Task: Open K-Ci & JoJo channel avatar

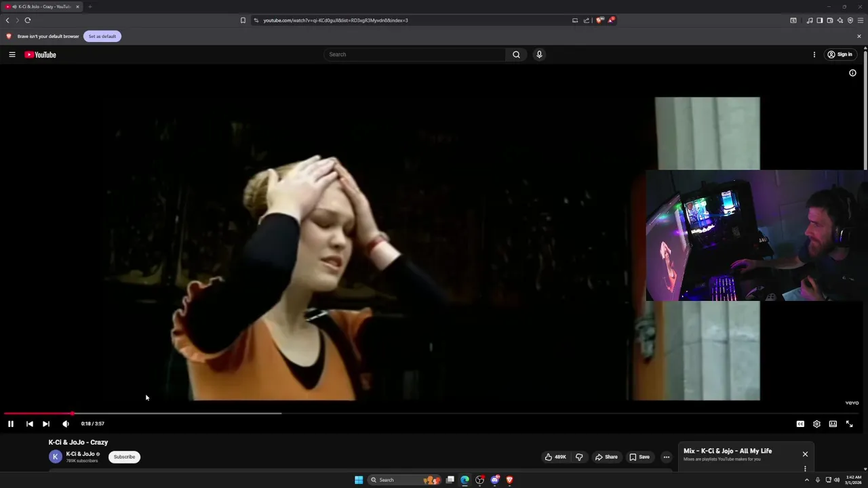Action: 55,457
